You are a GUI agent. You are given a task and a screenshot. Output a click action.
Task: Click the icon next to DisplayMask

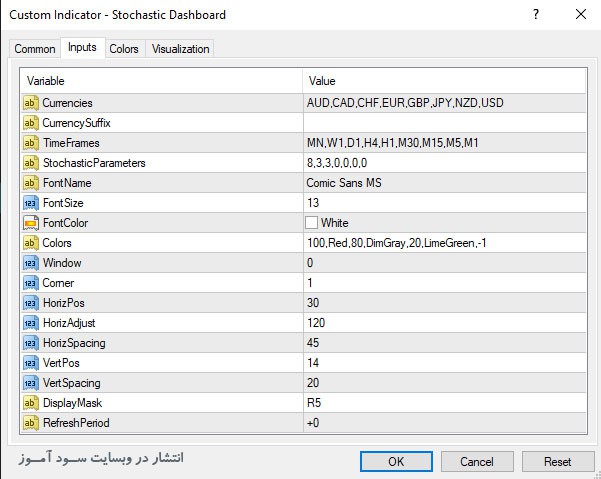click(30, 403)
